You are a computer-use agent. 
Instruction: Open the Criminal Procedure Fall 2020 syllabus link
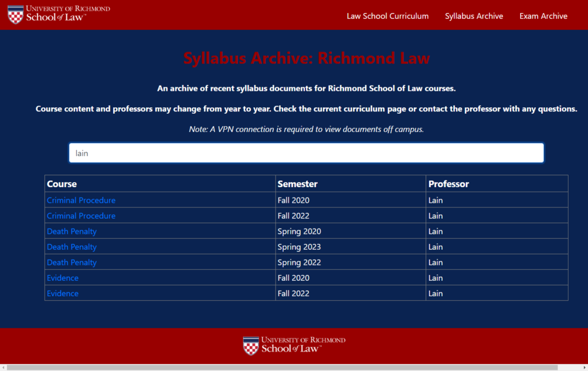[81, 200]
